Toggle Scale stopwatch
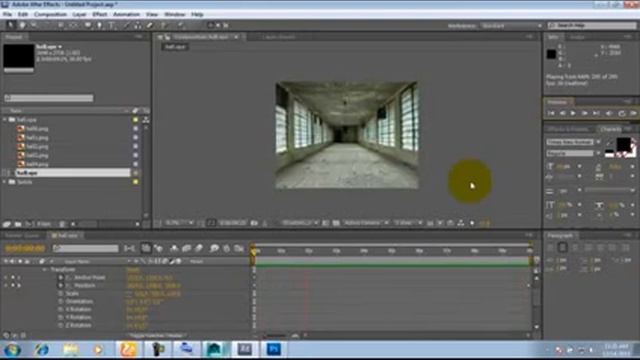640x360 pixels. pyautogui.click(x=61, y=293)
